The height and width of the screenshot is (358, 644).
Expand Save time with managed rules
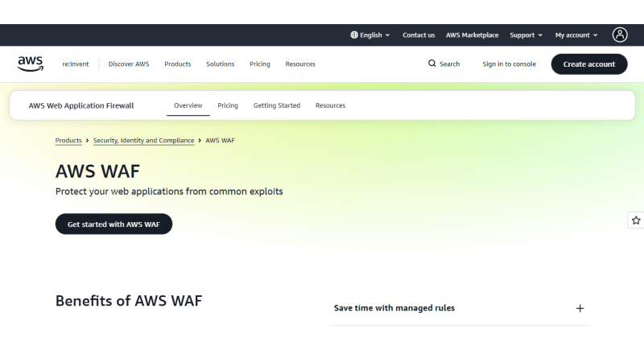pos(460,308)
